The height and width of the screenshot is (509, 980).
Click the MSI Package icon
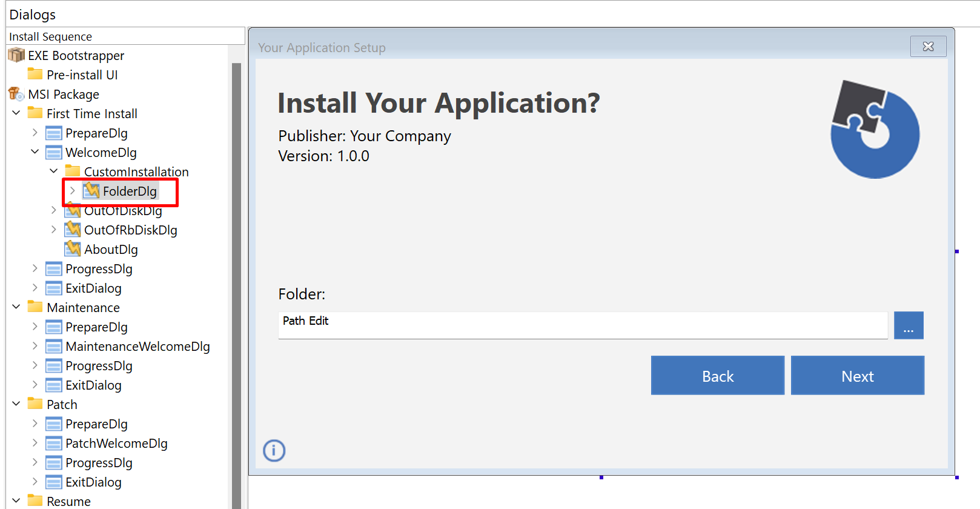(16, 95)
